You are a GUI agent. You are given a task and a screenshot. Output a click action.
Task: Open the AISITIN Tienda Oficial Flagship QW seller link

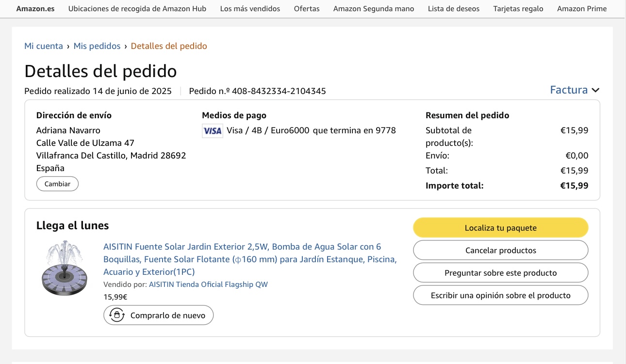click(x=208, y=285)
